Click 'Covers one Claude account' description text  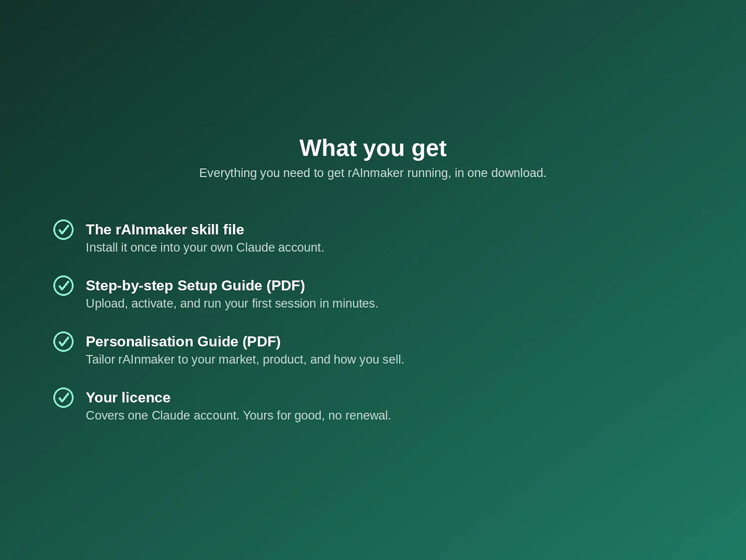(238, 415)
